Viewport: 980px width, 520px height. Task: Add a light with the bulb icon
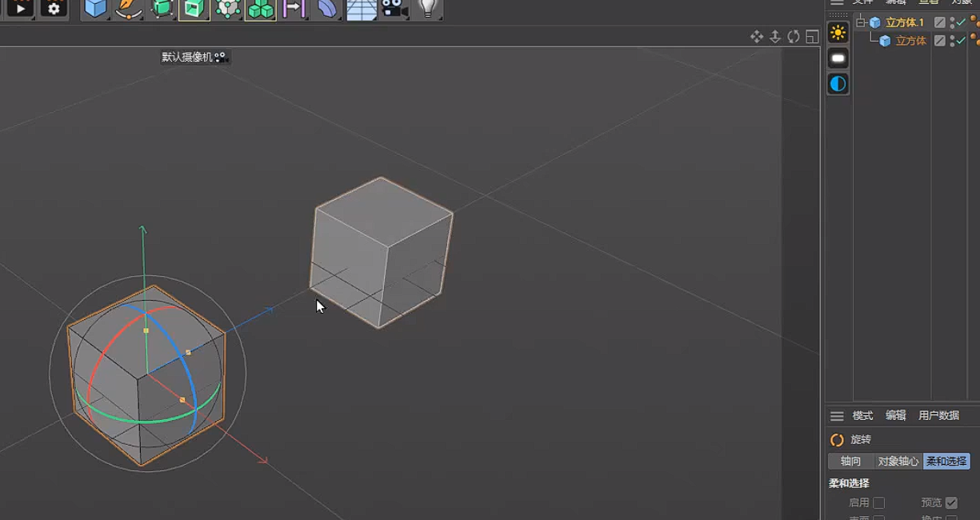pyautogui.click(x=428, y=9)
